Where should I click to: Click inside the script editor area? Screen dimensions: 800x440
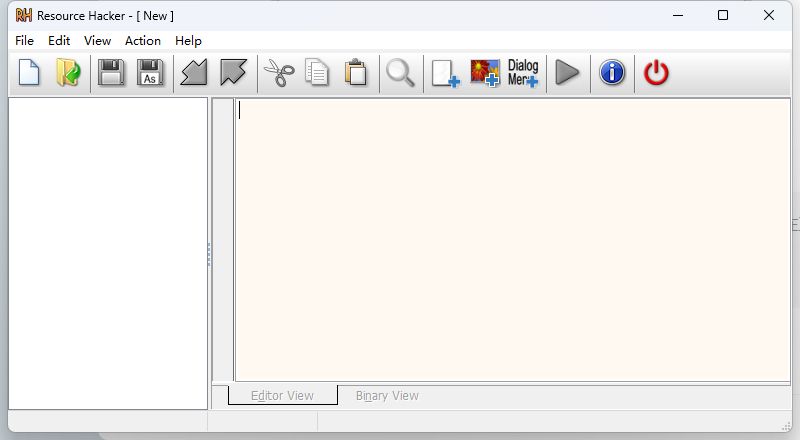tap(510, 240)
